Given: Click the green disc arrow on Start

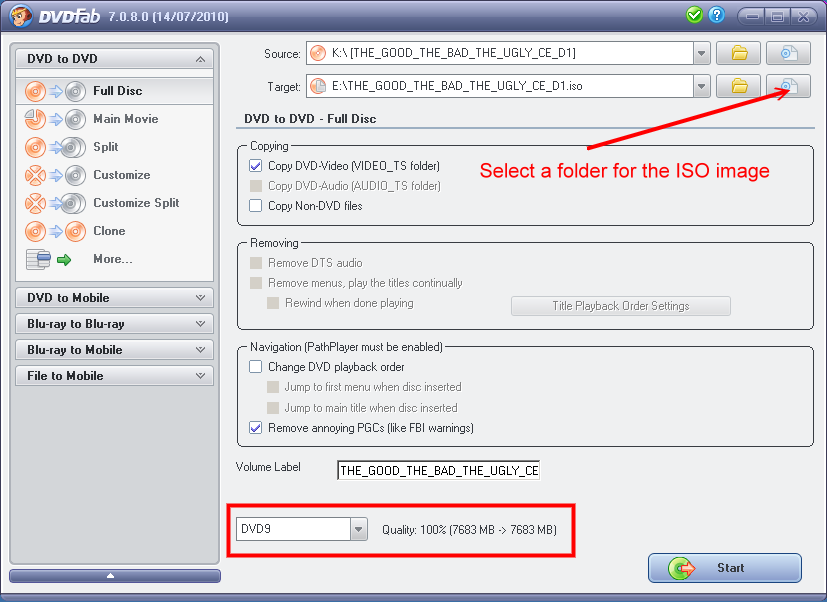Looking at the screenshot, I should (682, 568).
